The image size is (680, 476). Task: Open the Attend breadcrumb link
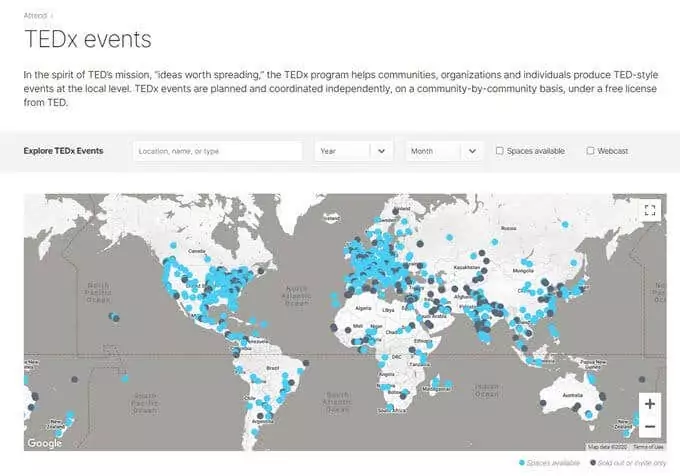(x=35, y=16)
